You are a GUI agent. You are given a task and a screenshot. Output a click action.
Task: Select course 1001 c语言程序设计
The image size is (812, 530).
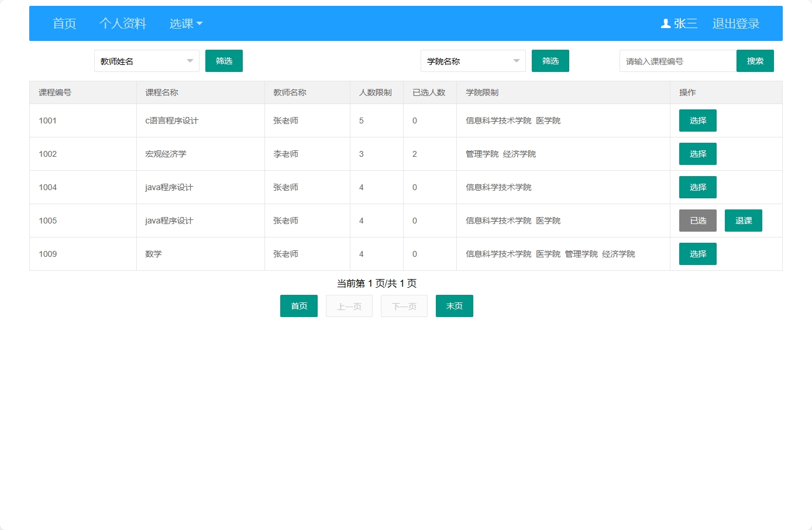[697, 121]
